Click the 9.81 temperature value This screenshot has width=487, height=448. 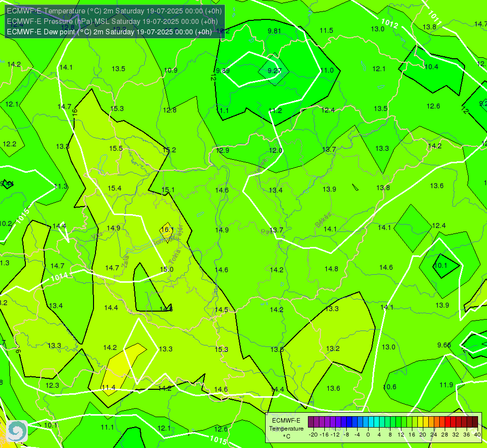[274, 31]
